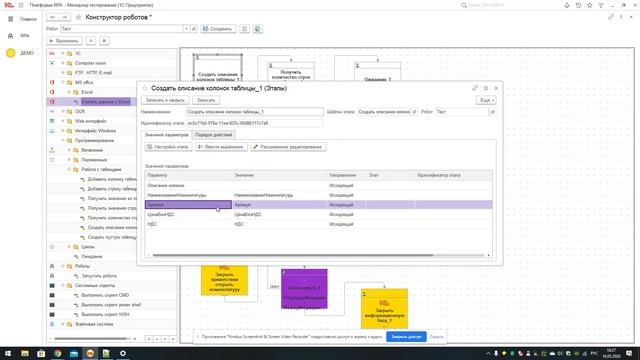Maximize the Создать описание колонок dialog
Viewport: 640px width, 360px height.
(x=486, y=88)
